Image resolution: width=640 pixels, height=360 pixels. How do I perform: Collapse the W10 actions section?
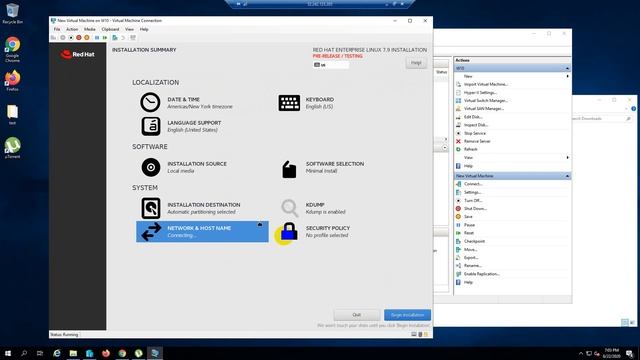click(x=567, y=68)
